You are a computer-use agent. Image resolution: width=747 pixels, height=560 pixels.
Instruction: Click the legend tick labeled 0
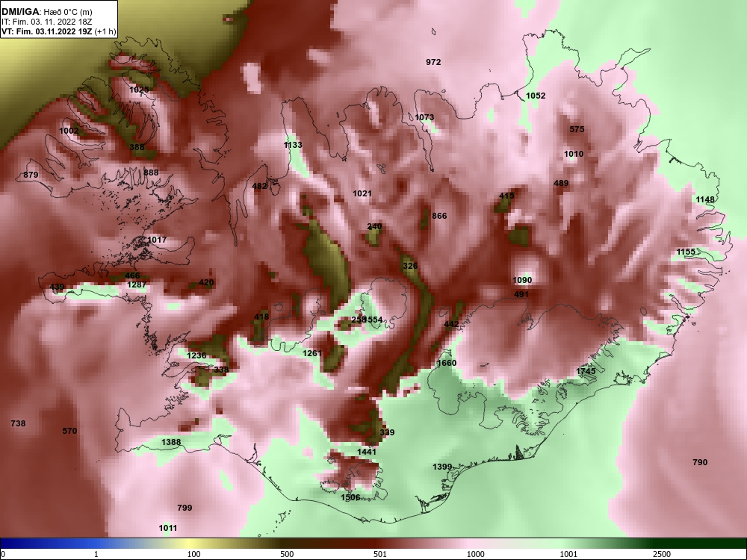(x=3, y=554)
